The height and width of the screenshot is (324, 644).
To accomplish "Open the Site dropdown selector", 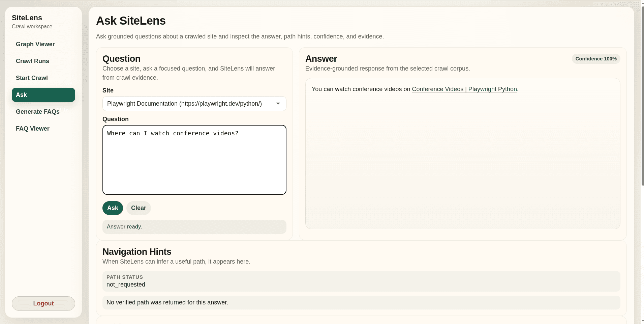I will coord(194,104).
